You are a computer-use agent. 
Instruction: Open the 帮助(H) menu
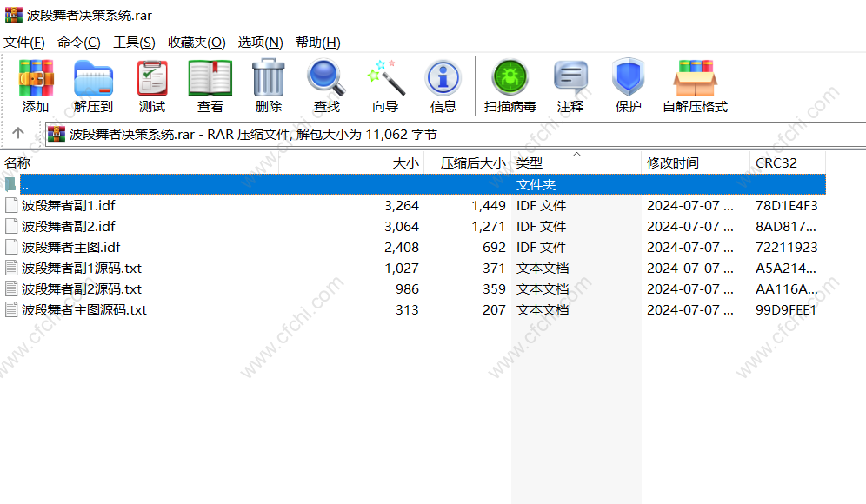click(318, 43)
